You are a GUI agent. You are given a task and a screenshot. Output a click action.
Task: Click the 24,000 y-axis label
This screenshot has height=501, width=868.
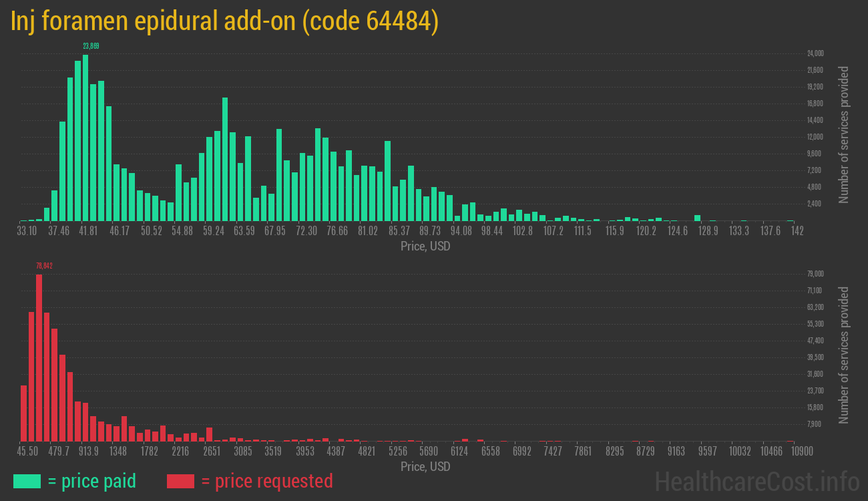(x=815, y=53)
